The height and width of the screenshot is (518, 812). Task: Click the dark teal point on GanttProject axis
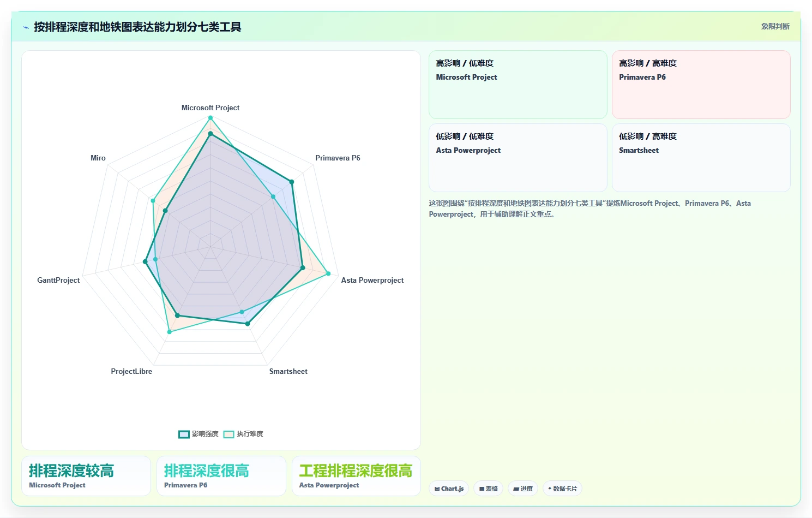tap(145, 262)
